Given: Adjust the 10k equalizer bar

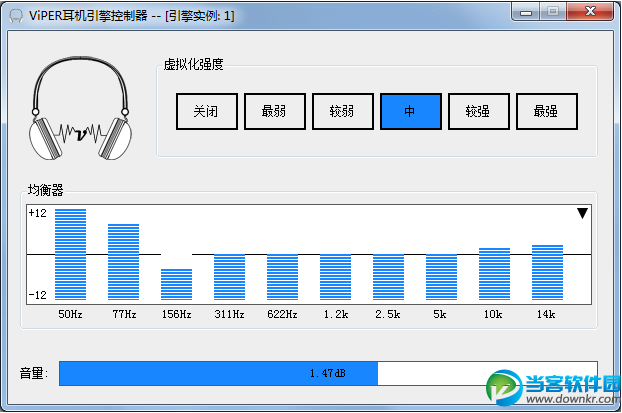Looking at the screenshot, I should coord(494,274).
